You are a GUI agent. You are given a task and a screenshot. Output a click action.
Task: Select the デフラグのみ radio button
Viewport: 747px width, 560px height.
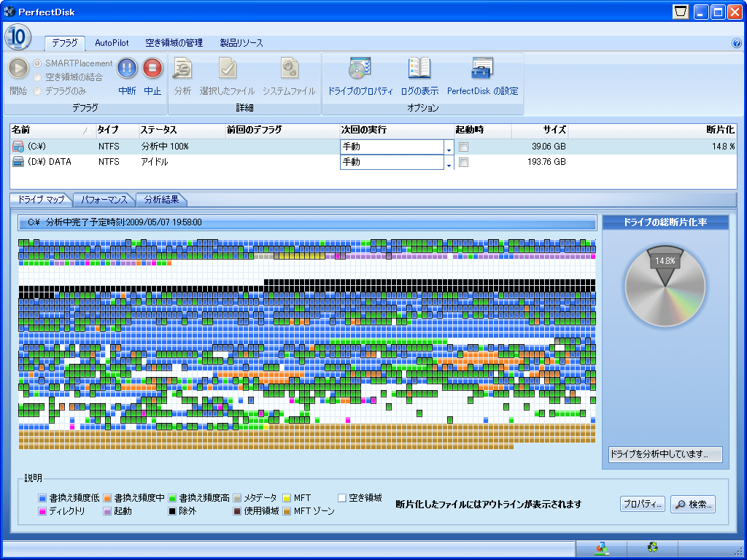[37, 91]
